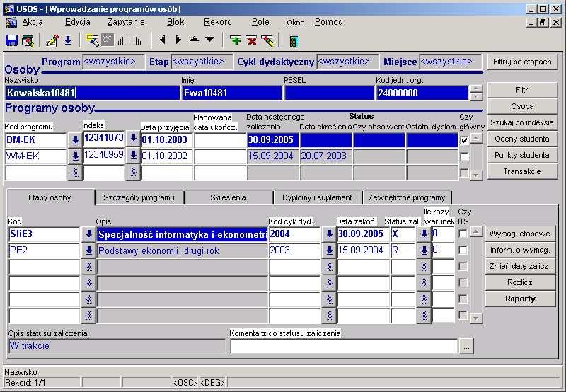Insert a record with green plus icon

click(x=236, y=40)
